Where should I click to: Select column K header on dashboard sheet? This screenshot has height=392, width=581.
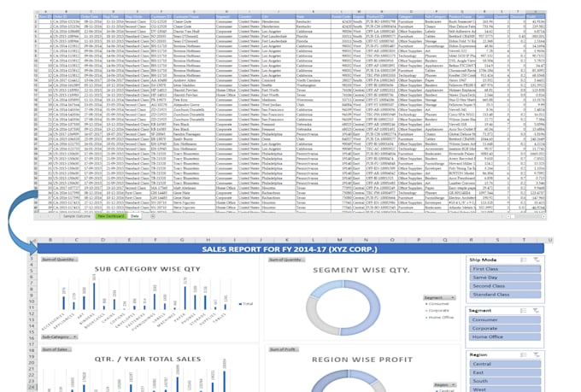(x=287, y=240)
